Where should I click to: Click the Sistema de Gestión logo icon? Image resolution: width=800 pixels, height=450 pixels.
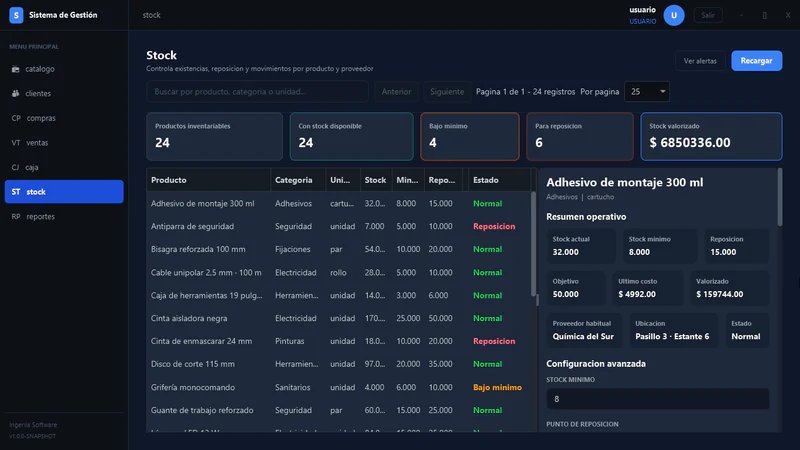pyautogui.click(x=16, y=15)
